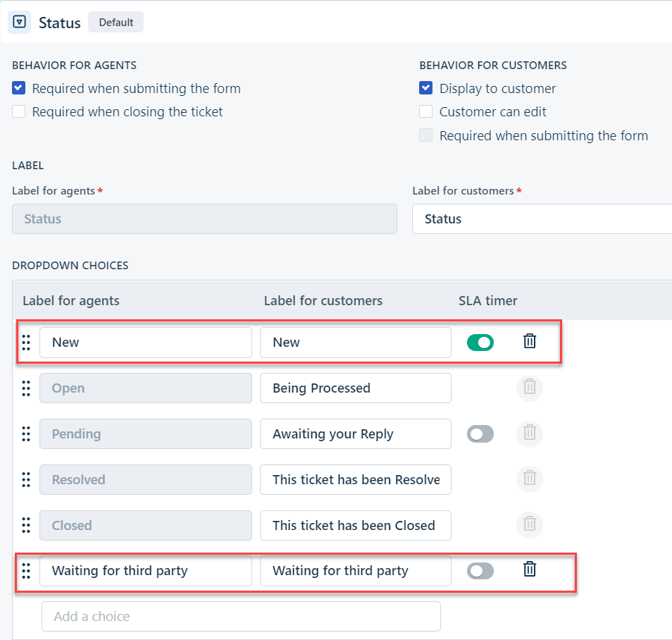Check Required when closing the ticket
The image size is (672, 640).
[x=18, y=111]
